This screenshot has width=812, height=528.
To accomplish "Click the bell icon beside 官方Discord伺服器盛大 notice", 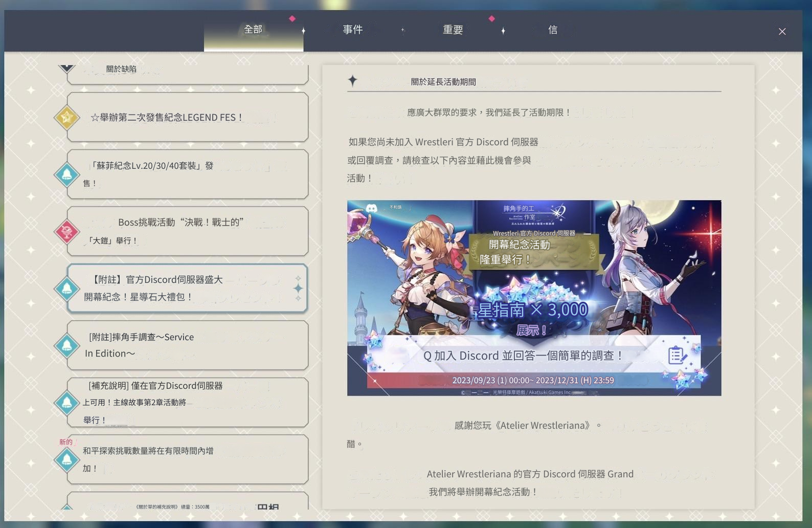I will point(66,289).
